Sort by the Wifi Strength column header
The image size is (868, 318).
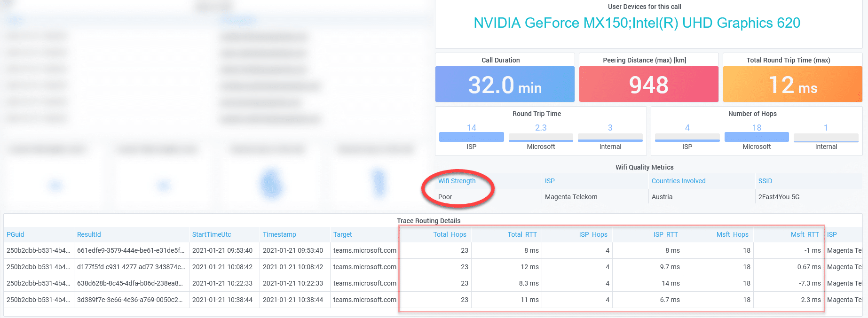point(457,181)
